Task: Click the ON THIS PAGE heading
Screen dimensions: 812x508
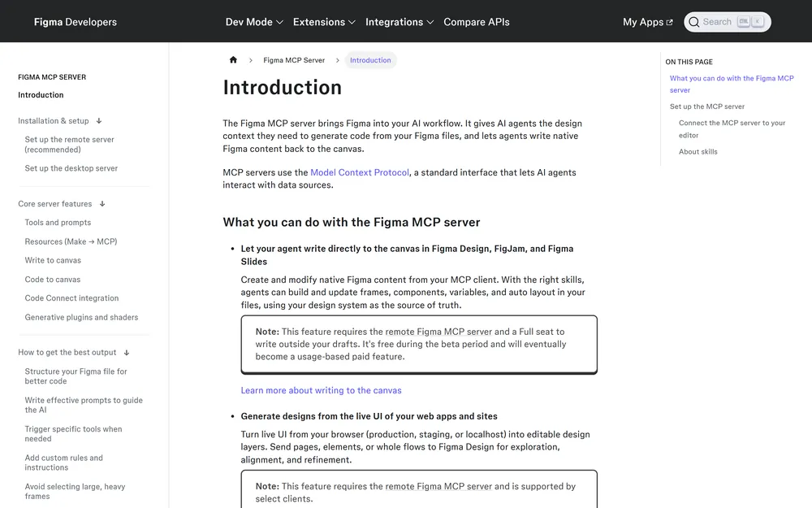Action: click(689, 62)
